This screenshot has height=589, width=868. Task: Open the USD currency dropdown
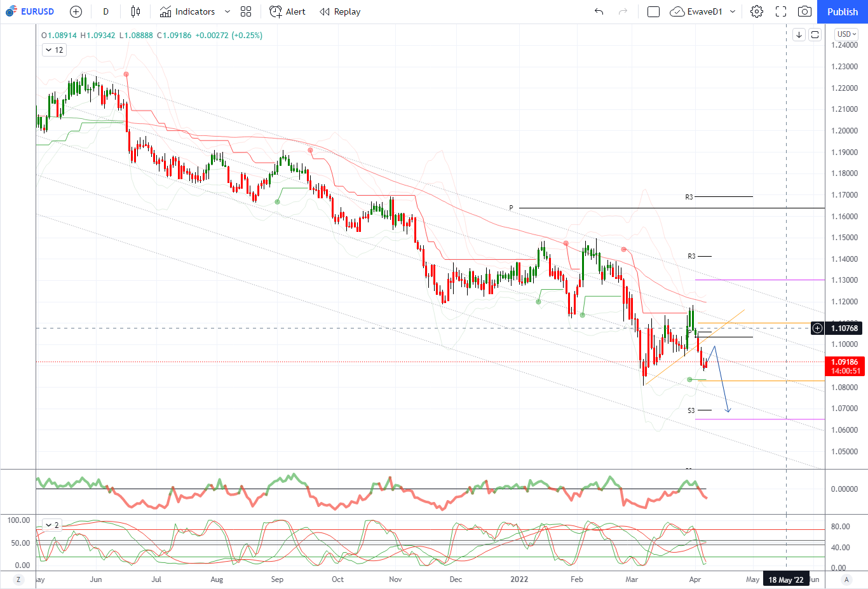point(846,34)
